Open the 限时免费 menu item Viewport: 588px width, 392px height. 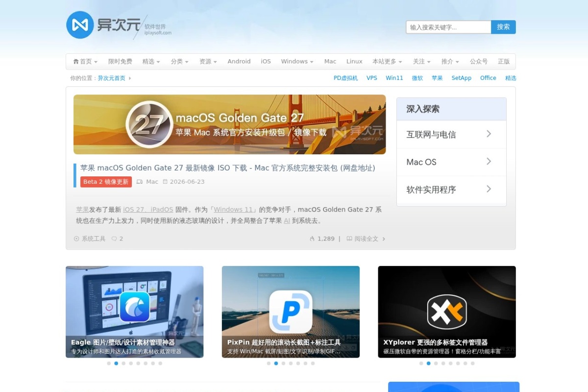(x=120, y=61)
